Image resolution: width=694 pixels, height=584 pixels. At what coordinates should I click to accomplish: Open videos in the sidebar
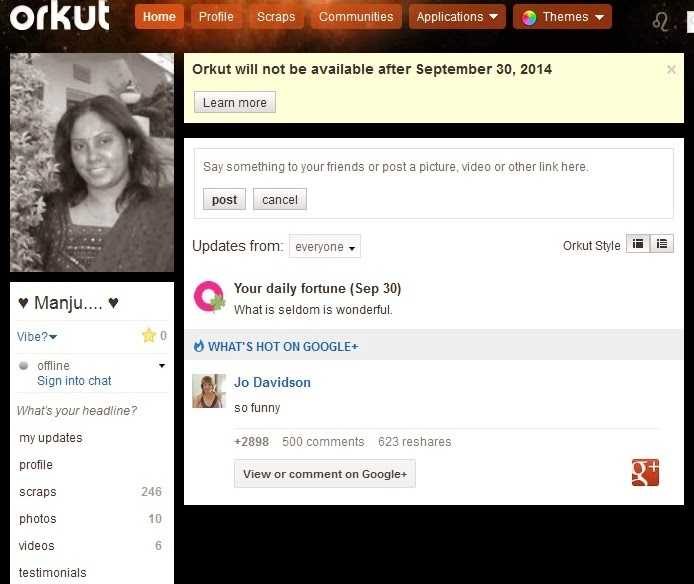click(36, 546)
